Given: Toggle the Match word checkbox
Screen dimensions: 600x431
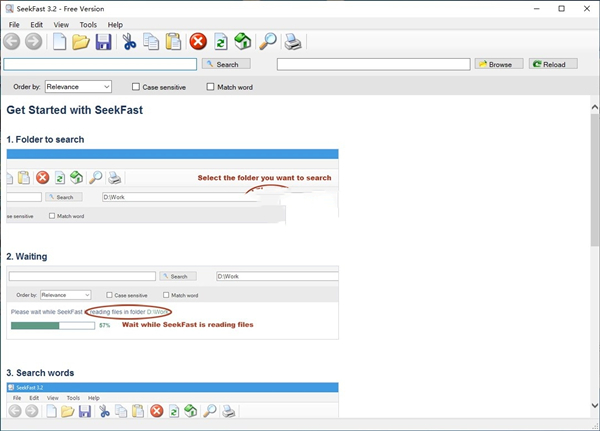Looking at the screenshot, I should point(210,87).
